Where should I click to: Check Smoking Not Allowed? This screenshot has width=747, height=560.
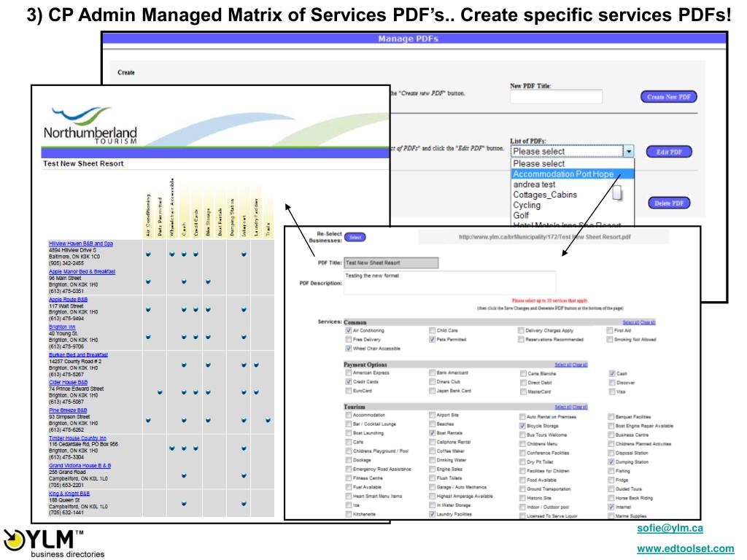(610, 340)
